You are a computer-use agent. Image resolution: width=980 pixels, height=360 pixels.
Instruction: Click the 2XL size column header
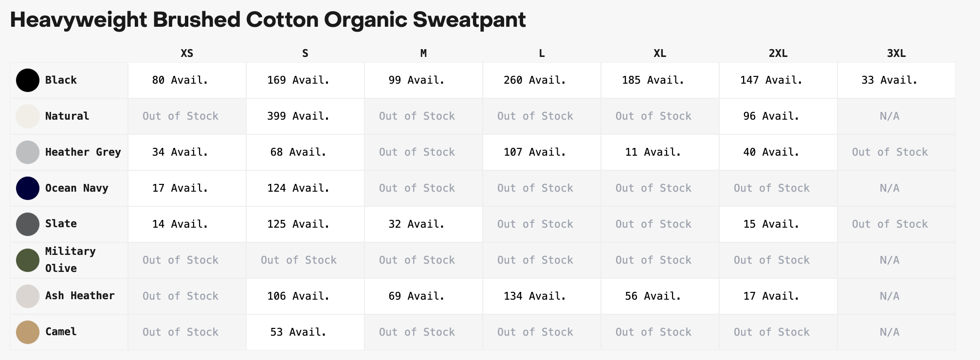(x=778, y=54)
